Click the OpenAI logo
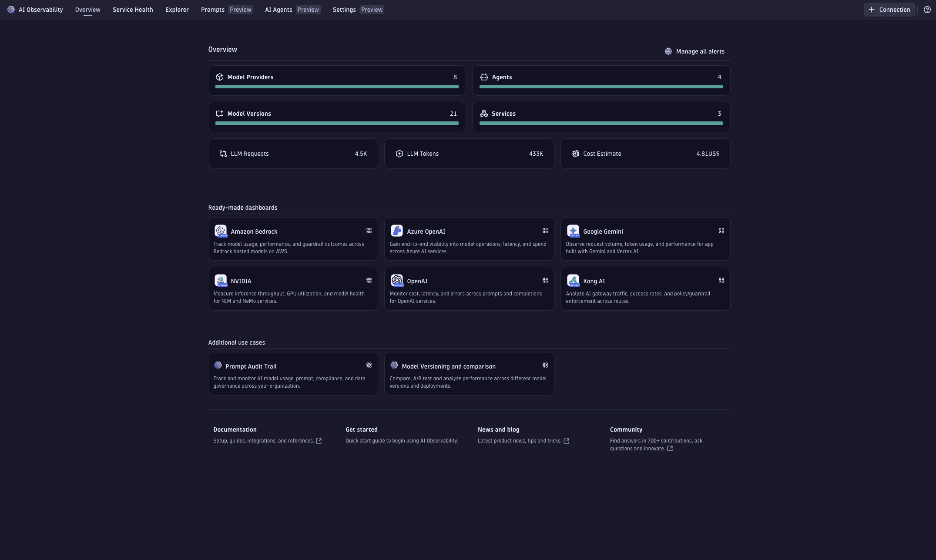 pyautogui.click(x=397, y=281)
